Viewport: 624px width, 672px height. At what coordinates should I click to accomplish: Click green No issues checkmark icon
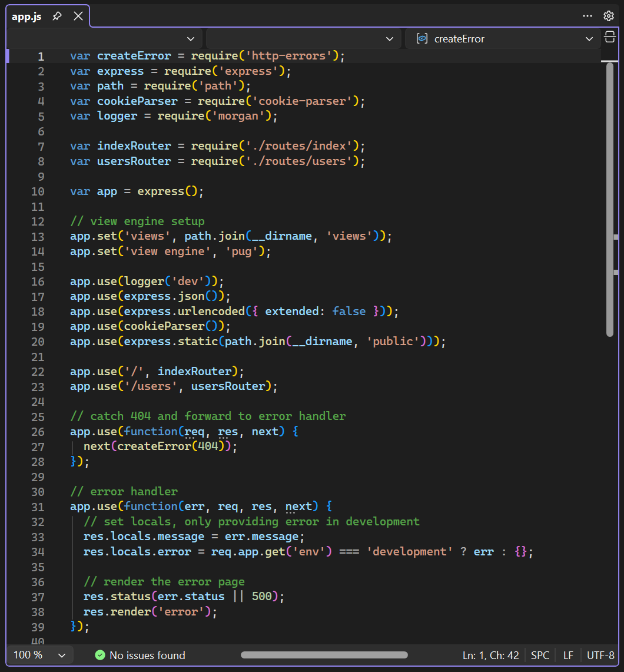100,655
